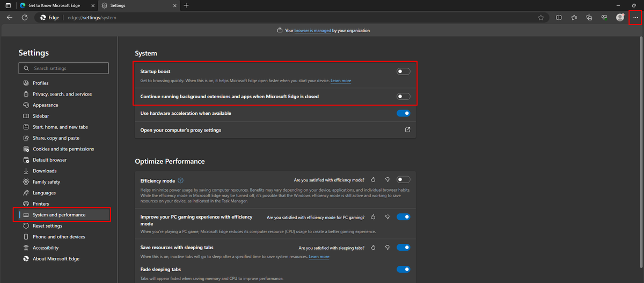Turn off sleeping tabs toggle
The image size is (644, 283).
404,248
